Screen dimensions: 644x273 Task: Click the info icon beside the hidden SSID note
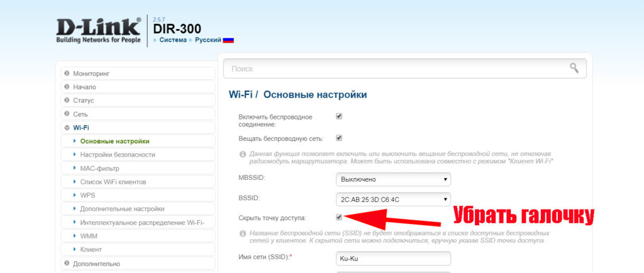(x=242, y=233)
